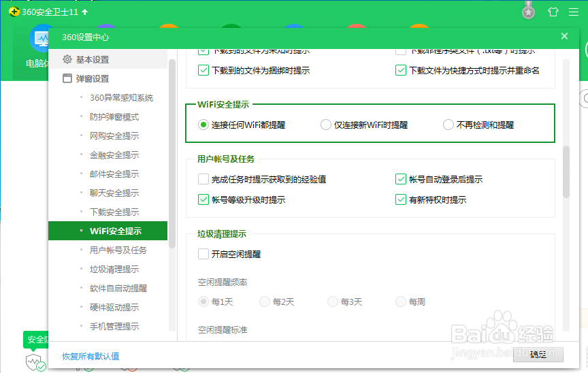Viewport: 588px width, 373px height.
Task: Go to 防护弹窗模式 settings
Action: (114, 117)
